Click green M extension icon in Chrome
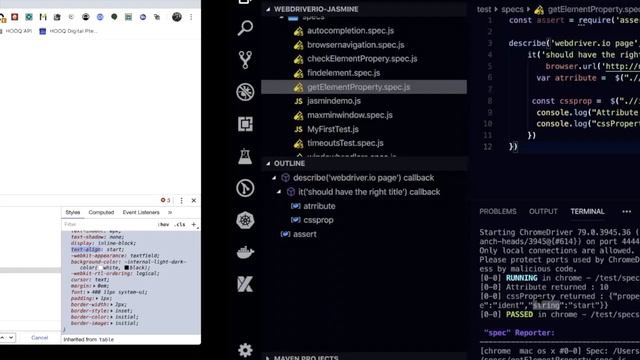 43,17
